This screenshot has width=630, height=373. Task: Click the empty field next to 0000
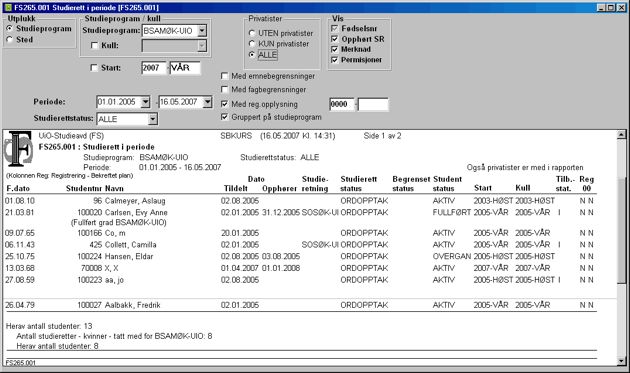[373, 104]
